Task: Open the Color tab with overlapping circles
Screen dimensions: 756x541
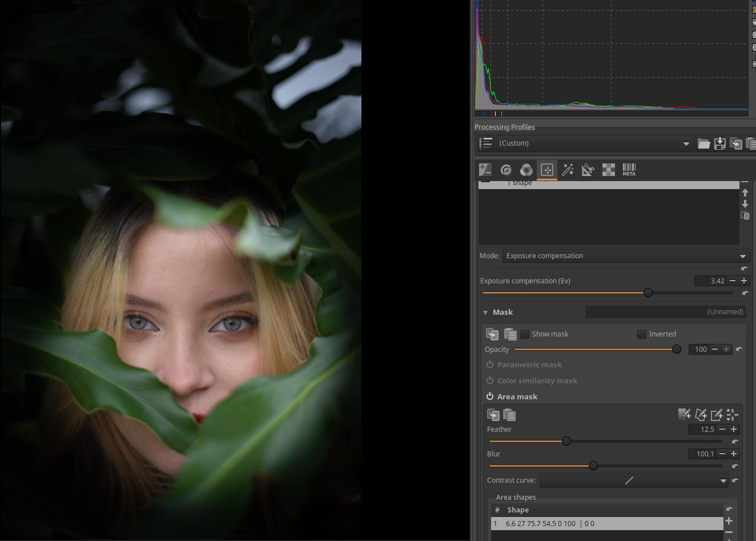Action: click(526, 170)
